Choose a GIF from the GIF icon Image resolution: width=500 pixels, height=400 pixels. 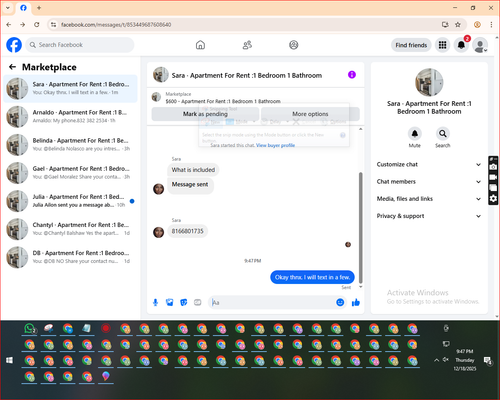198,302
